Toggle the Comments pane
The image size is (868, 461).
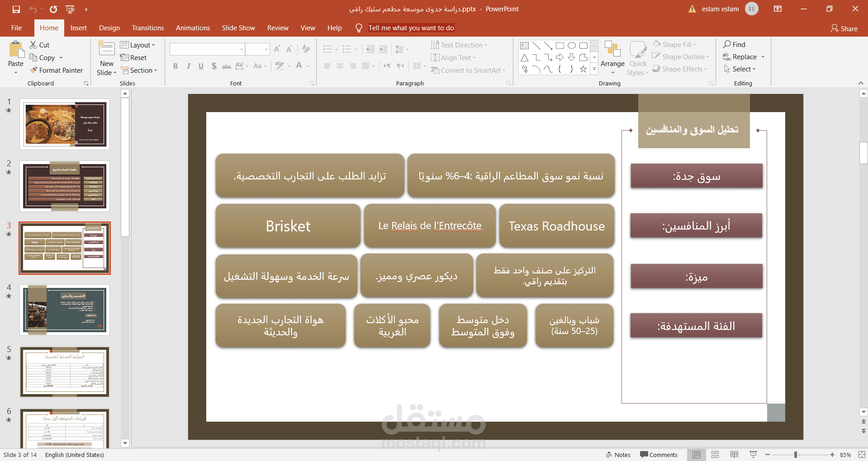[x=659, y=455]
